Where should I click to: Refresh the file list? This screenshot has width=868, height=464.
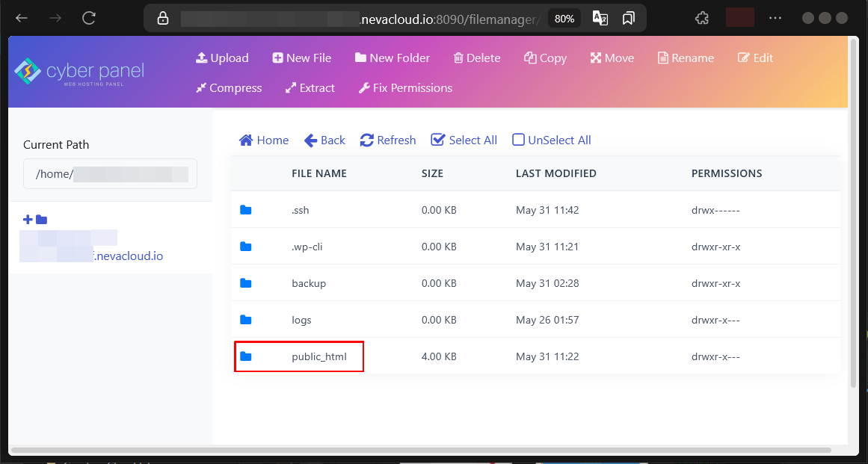tap(387, 140)
